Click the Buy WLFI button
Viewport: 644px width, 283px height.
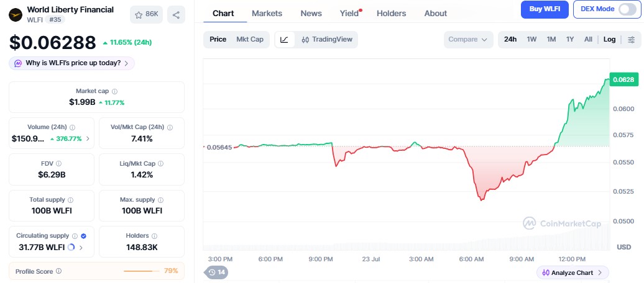[x=545, y=9]
